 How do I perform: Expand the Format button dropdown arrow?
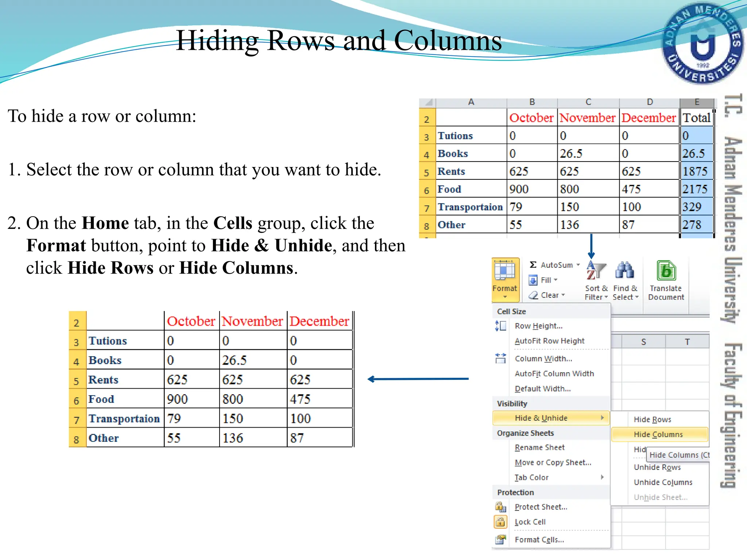[x=505, y=297]
